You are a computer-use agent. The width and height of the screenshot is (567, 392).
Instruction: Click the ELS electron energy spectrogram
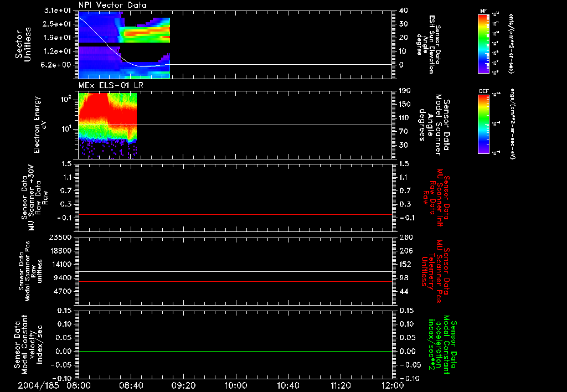[x=107, y=126]
